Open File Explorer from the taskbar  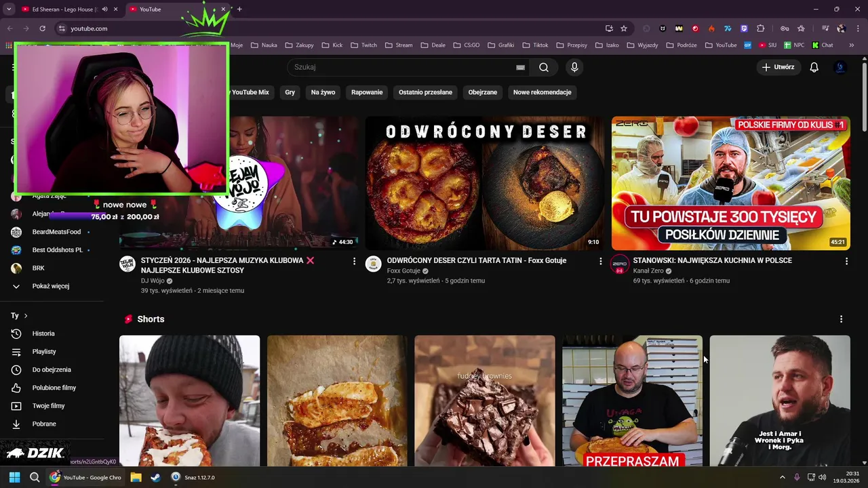point(136,477)
